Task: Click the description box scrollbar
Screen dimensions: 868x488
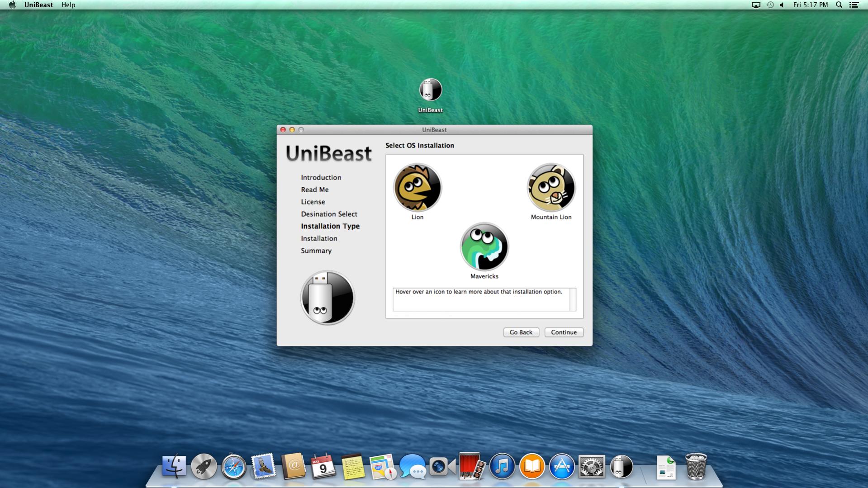Action: point(572,299)
